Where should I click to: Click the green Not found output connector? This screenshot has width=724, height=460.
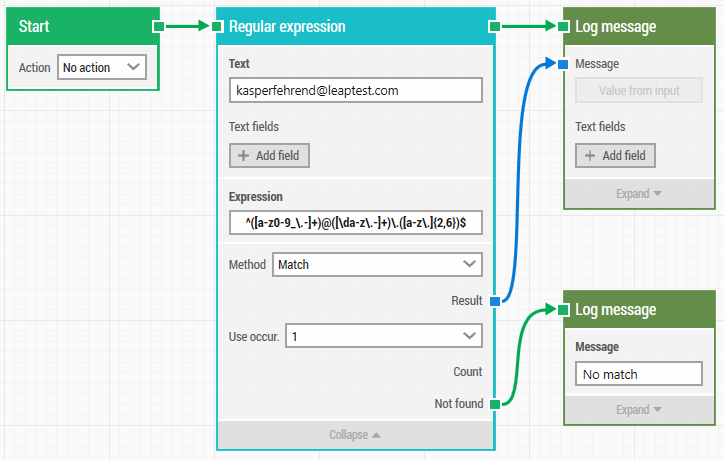point(494,404)
